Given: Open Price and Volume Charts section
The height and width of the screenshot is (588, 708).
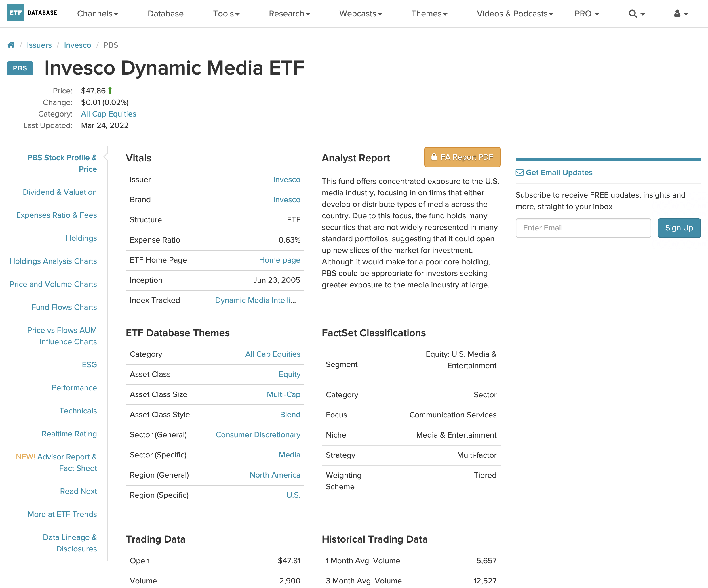Looking at the screenshot, I should [x=53, y=284].
